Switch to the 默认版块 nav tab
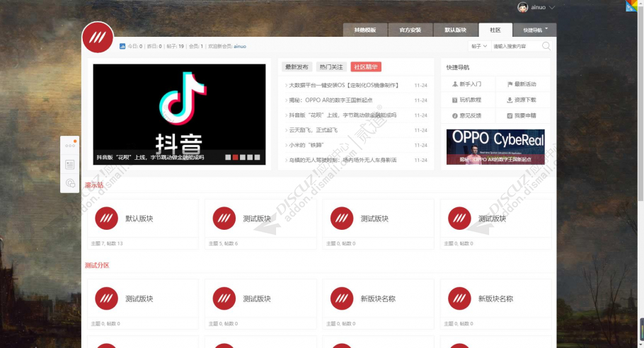The height and width of the screenshot is (348, 644). (456, 30)
